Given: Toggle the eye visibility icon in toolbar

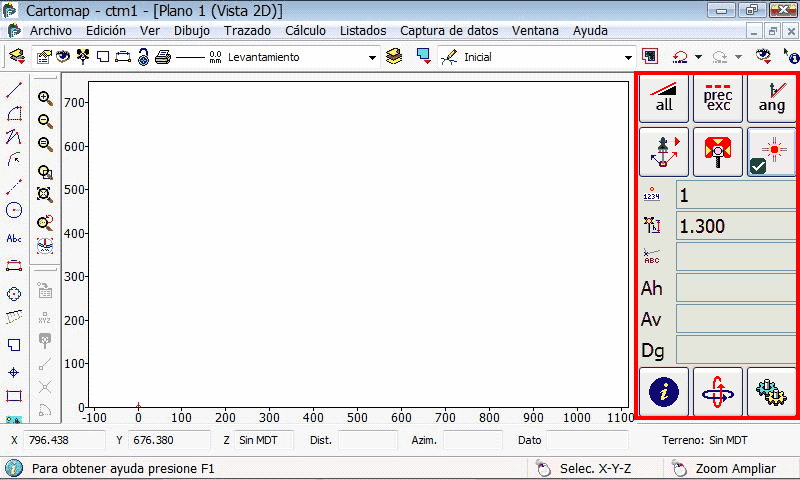Looking at the screenshot, I should pos(62,57).
